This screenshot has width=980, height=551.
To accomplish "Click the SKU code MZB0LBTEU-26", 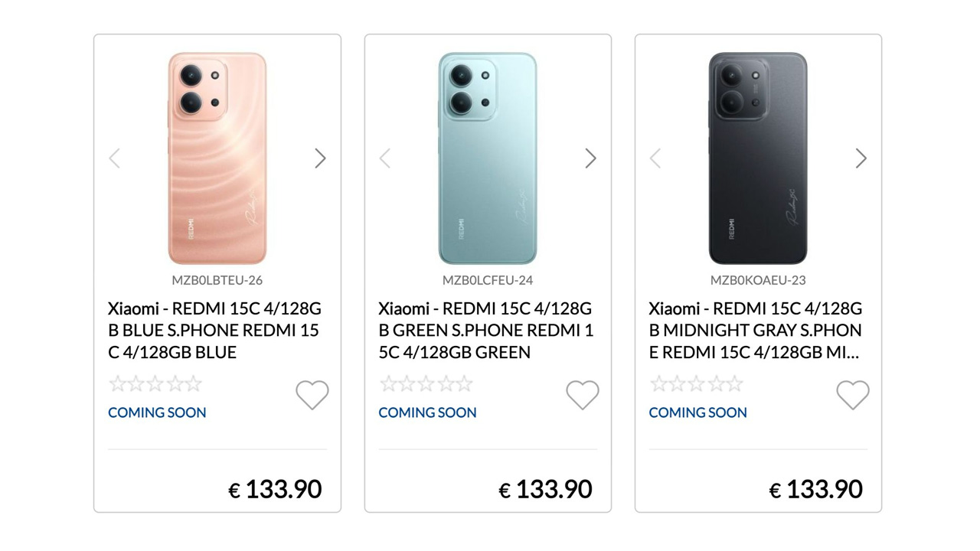I will [217, 280].
